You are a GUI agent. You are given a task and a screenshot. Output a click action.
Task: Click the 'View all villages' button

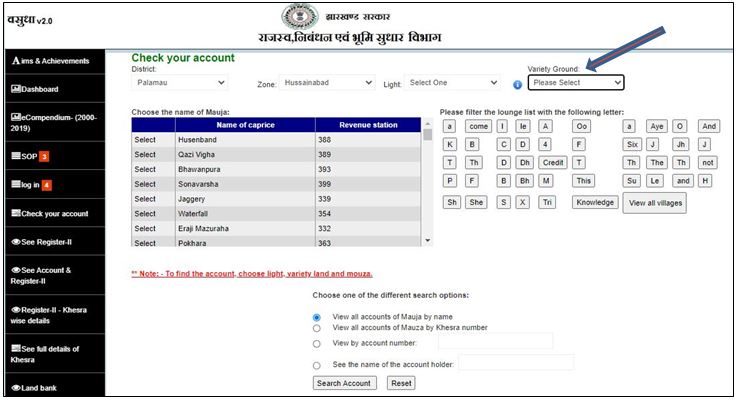[x=654, y=203]
